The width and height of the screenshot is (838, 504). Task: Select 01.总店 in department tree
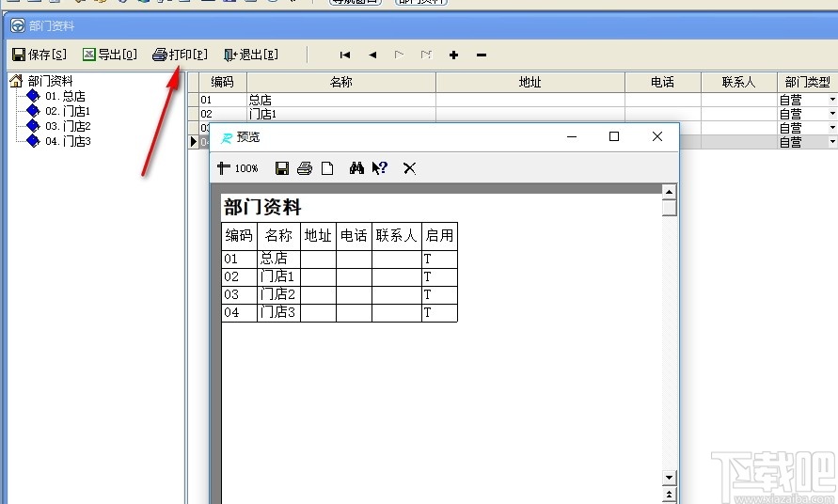coord(65,96)
